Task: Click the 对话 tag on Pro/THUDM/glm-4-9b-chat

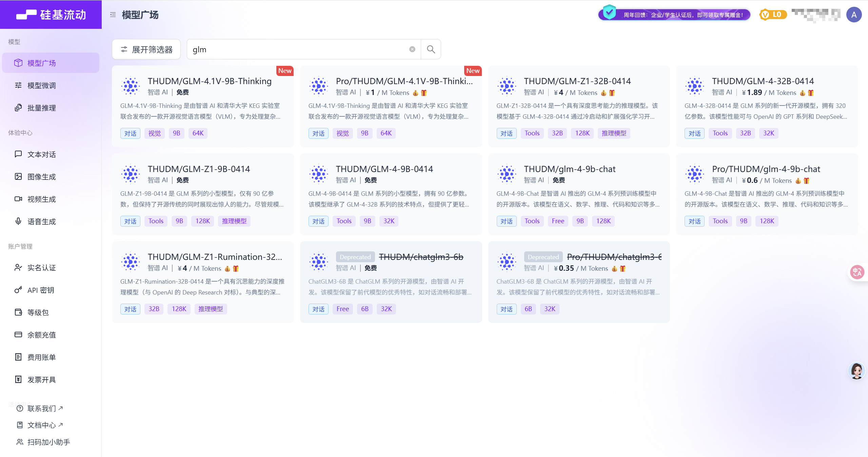Action: 694,221
